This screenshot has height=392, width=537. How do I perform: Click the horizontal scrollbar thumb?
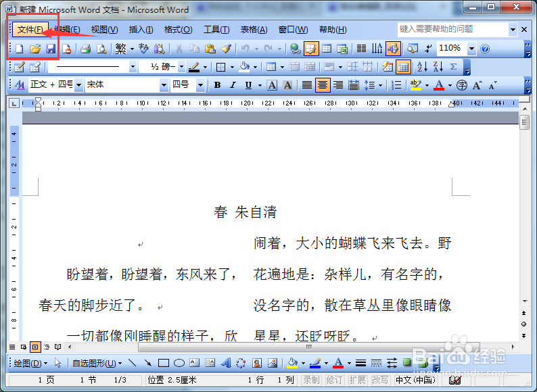308,347
